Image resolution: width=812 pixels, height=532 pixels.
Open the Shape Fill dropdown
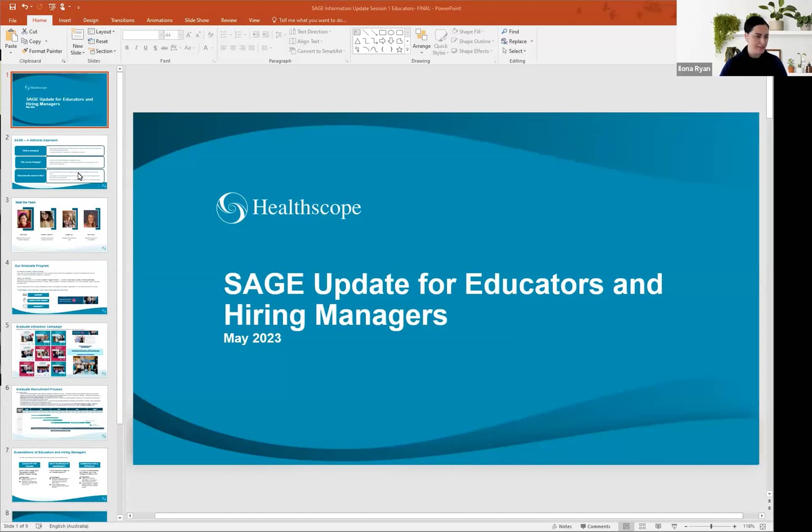coord(469,31)
